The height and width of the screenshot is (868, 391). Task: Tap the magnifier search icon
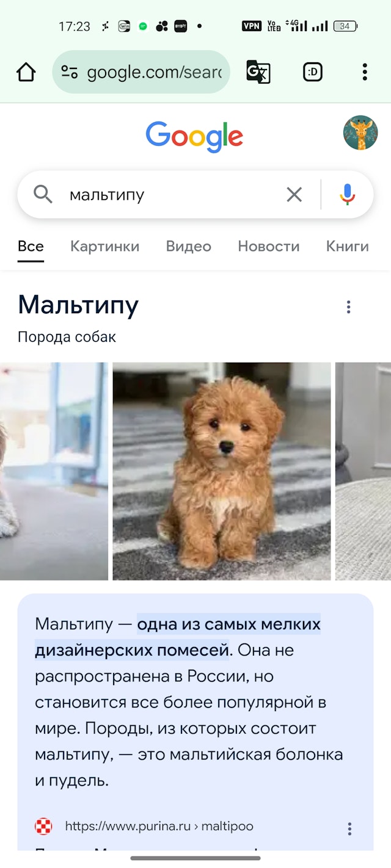click(x=43, y=195)
